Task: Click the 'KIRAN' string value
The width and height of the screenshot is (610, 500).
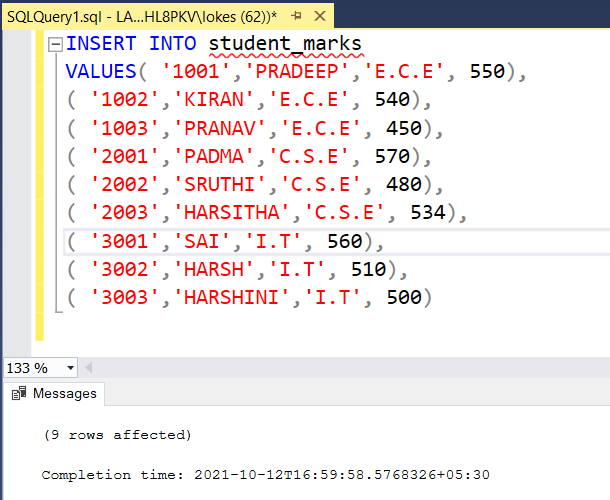Action: 214,100
